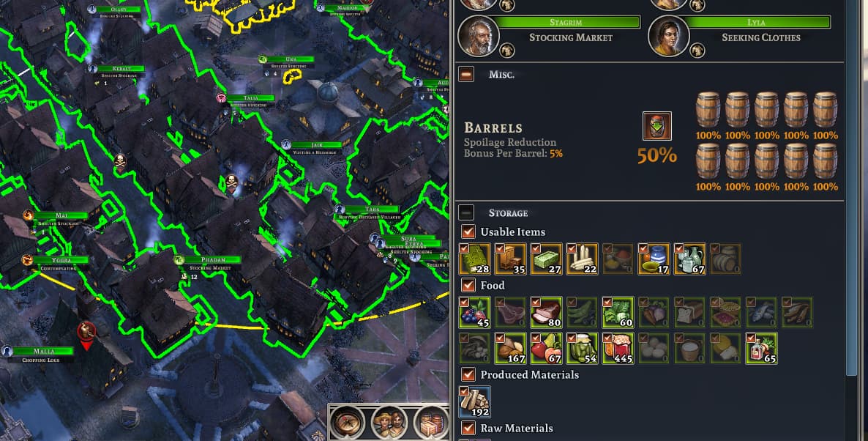Screen dimensions: 868x441
Task: Toggle the Raw Materials checkbox
Action: coord(468,429)
